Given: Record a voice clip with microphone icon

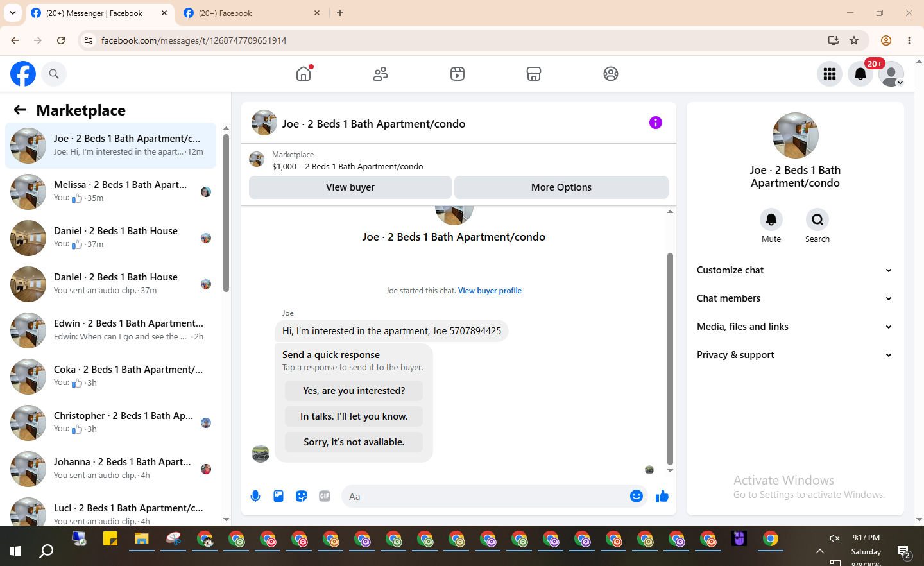Looking at the screenshot, I should pos(255,496).
